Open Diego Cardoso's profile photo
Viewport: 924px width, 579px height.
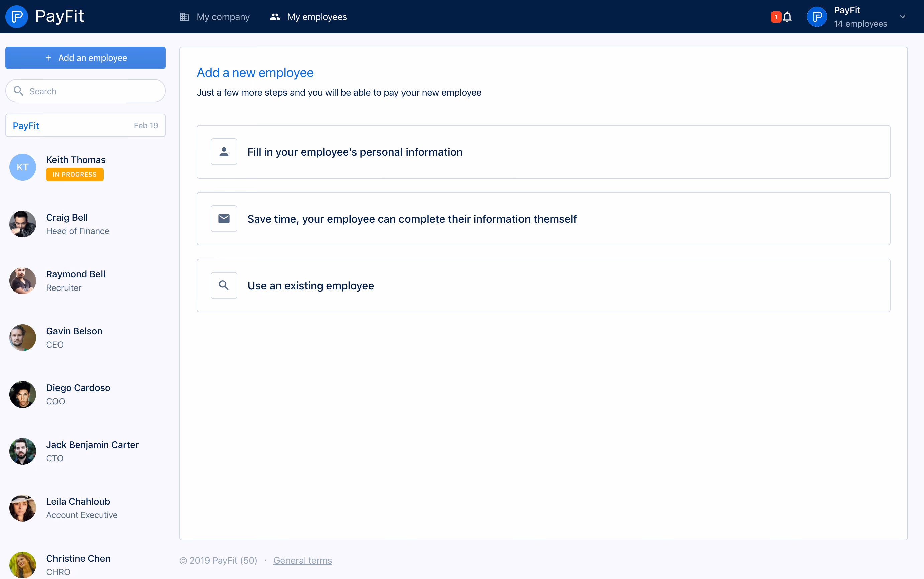click(x=23, y=394)
